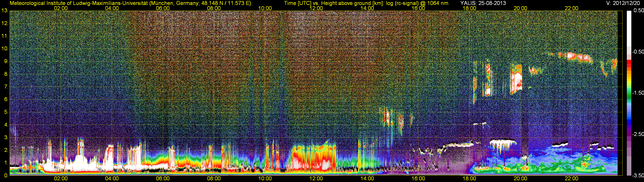644x182 pixels.
Task: Click the 10:00 label on the bottom time axis
Action: click(265, 179)
